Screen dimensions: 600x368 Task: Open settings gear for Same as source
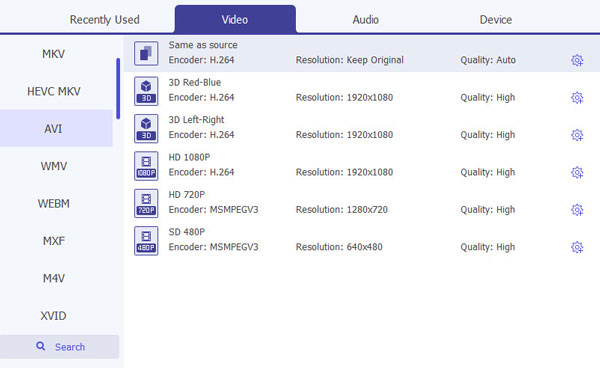pos(577,60)
